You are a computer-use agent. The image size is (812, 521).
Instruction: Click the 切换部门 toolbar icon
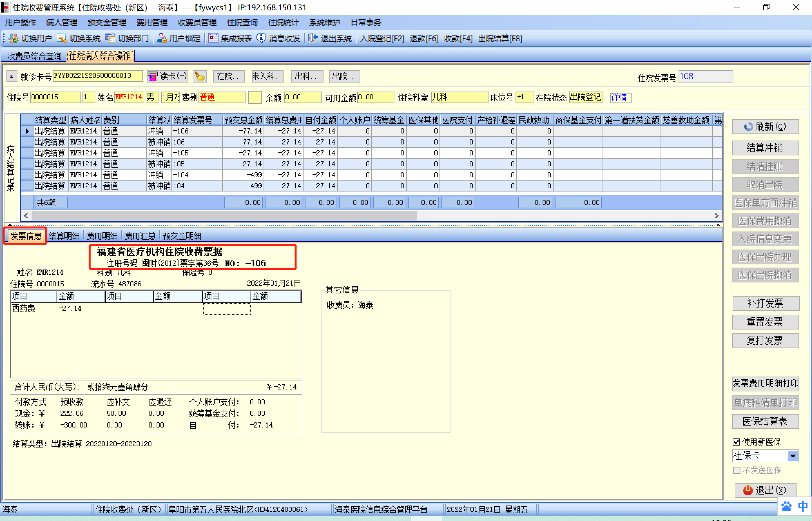point(110,38)
